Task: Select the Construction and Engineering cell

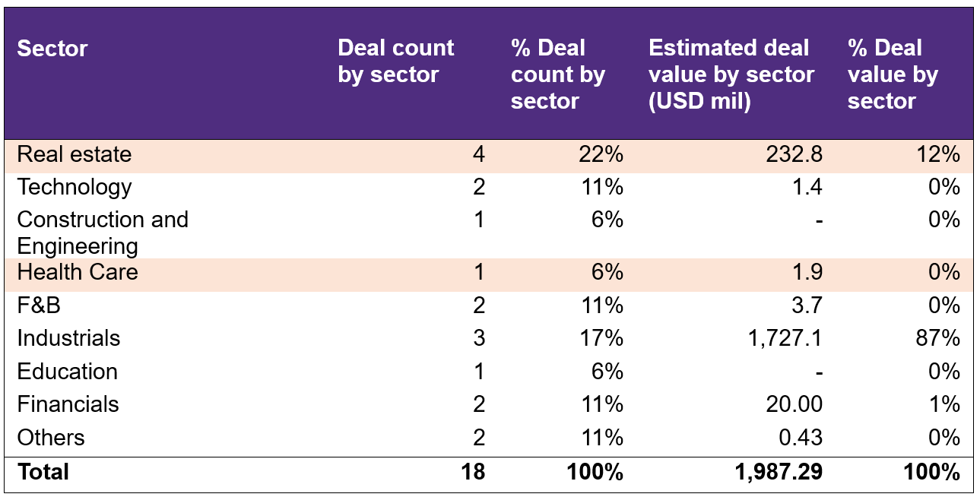Action: (x=102, y=233)
